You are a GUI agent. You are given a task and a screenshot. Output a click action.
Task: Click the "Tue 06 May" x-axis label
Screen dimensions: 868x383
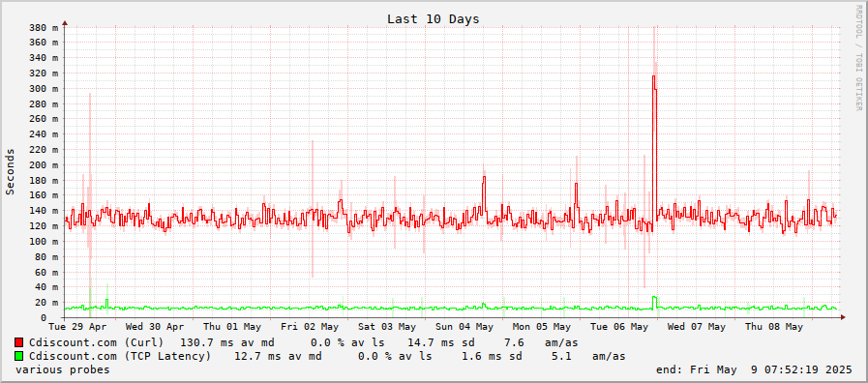tap(619, 327)
